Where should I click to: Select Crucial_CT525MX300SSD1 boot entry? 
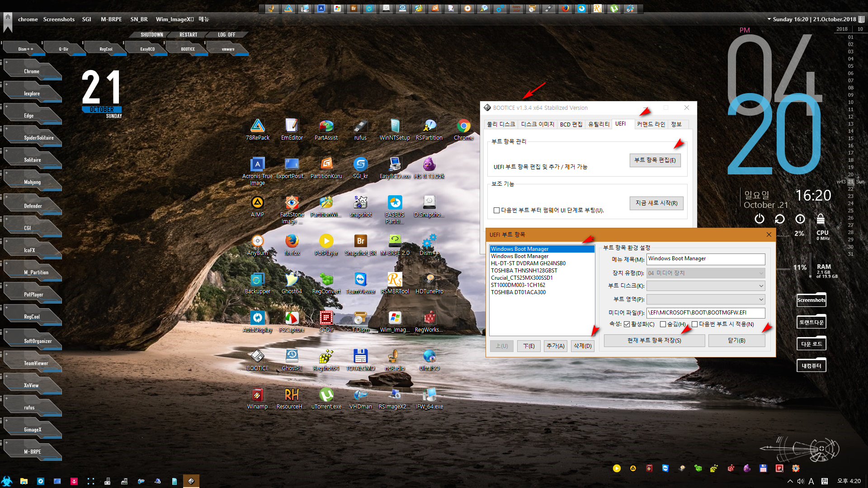(542, 278)
